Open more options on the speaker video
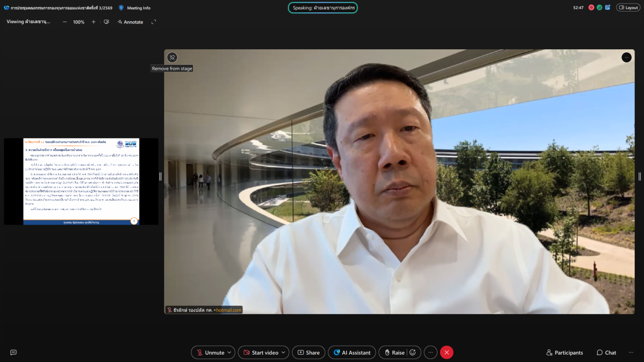The image size is (644, 362). 626,57
